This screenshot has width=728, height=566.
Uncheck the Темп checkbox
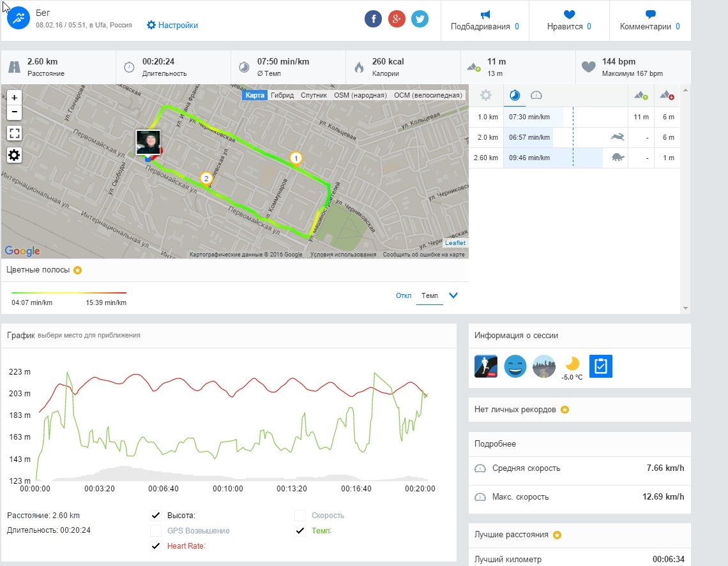[300, 530]
